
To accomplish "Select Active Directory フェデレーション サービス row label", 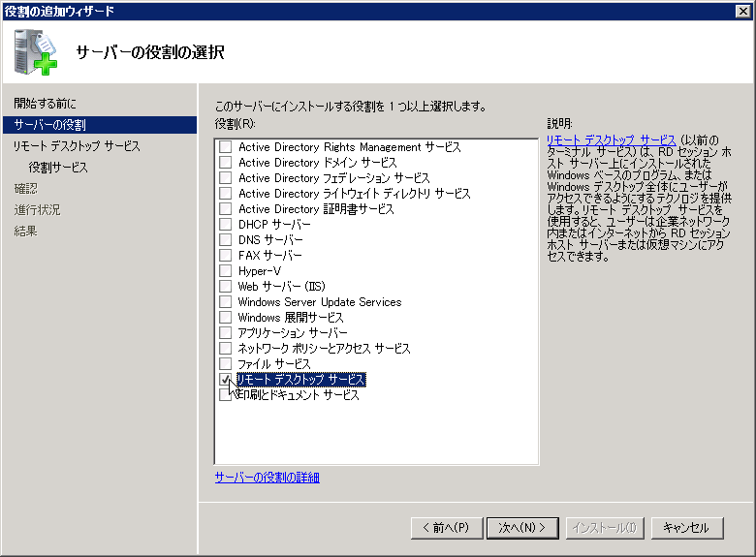I will coord(334,178).
